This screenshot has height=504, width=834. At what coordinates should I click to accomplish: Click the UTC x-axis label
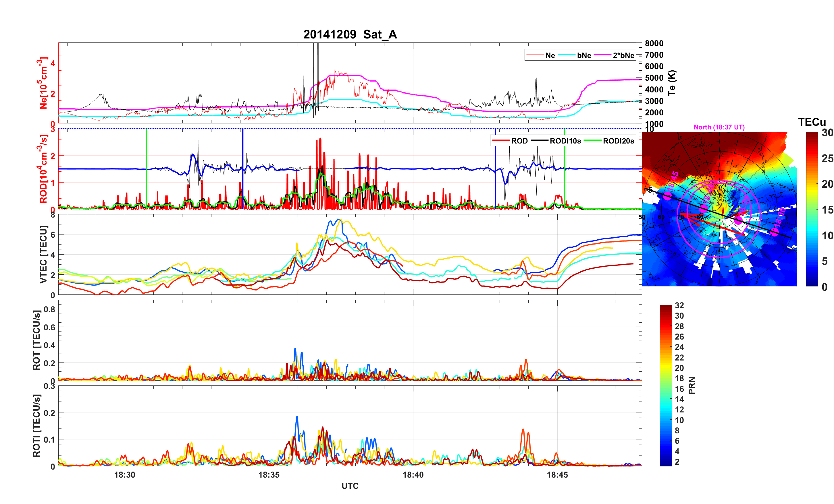click(350, 486)
